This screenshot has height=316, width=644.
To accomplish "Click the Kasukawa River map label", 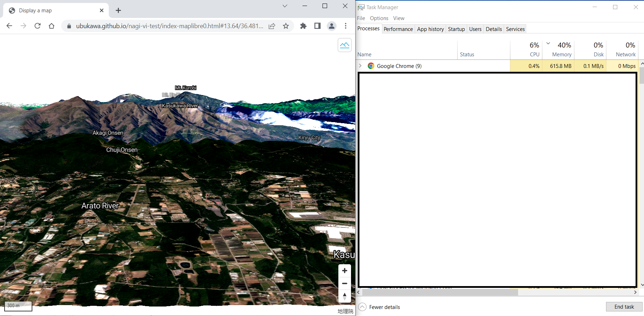I will (x=180, y=106).
